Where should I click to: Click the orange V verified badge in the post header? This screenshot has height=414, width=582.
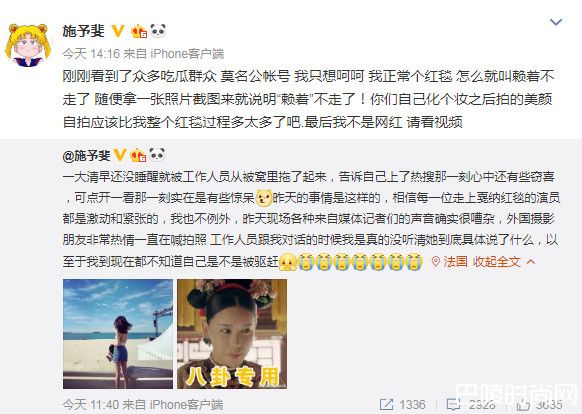[x=118, y=31]
